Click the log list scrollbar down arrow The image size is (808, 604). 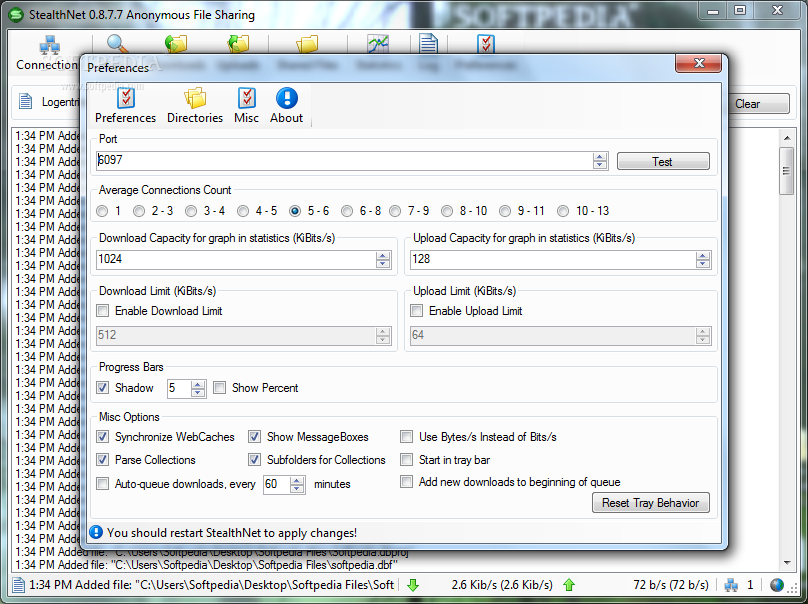787,563
